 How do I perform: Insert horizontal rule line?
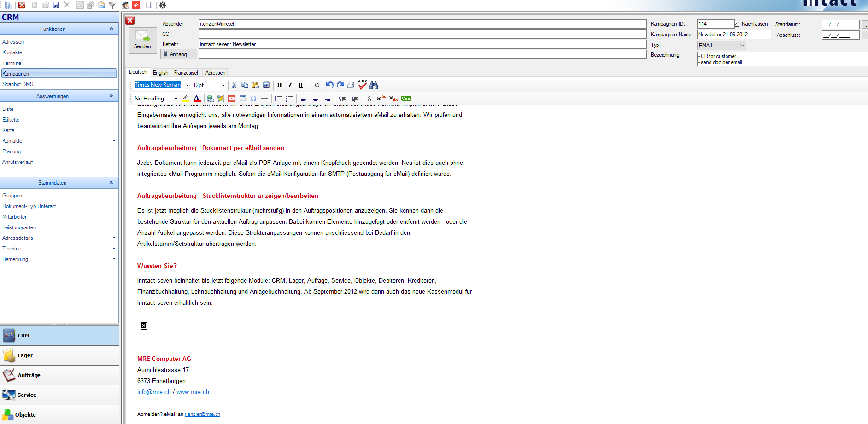264,99
